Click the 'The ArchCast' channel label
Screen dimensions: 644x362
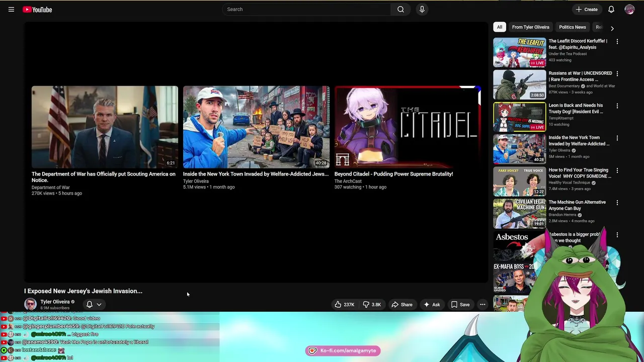[x=348, y=181]
